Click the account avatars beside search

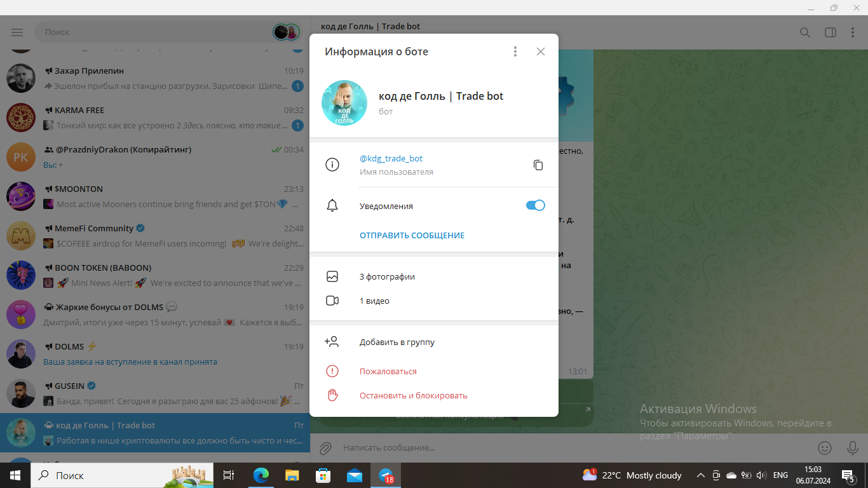pos(286,32)
